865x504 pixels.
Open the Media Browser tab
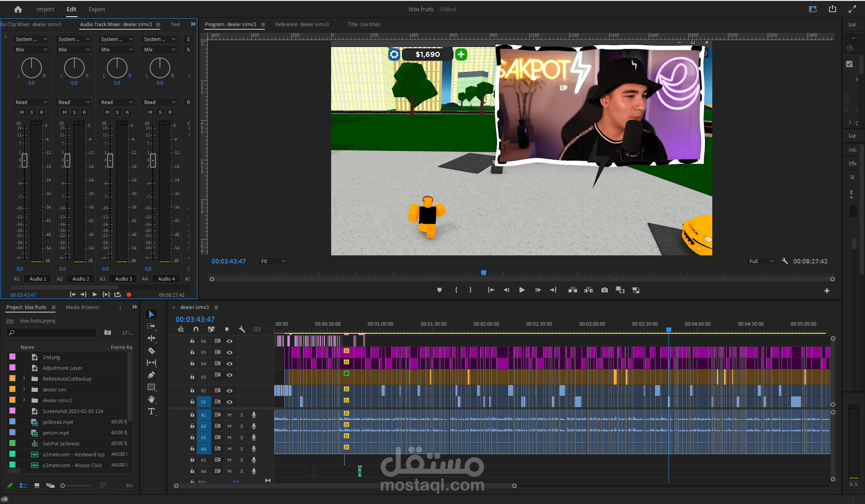82,307
